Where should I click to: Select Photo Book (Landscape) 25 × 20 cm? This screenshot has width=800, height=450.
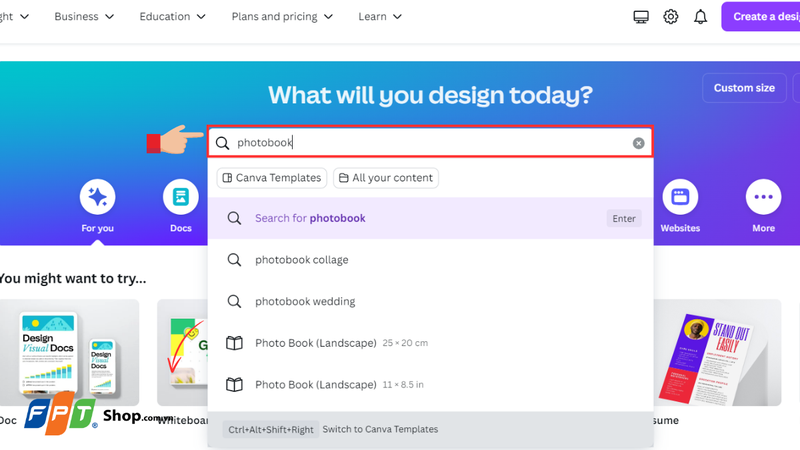click(431, 343)
